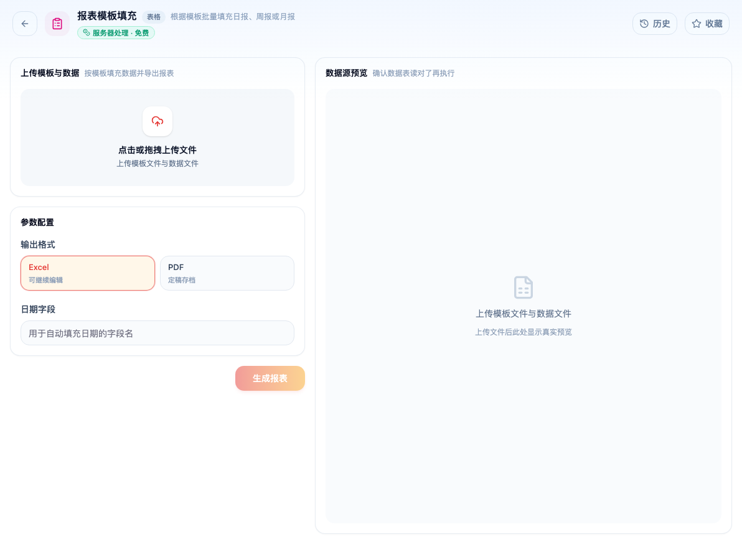Viewport: 742px width, 560px height.
Task: Click the back arrow button
Action: click(x=25, y=24)
